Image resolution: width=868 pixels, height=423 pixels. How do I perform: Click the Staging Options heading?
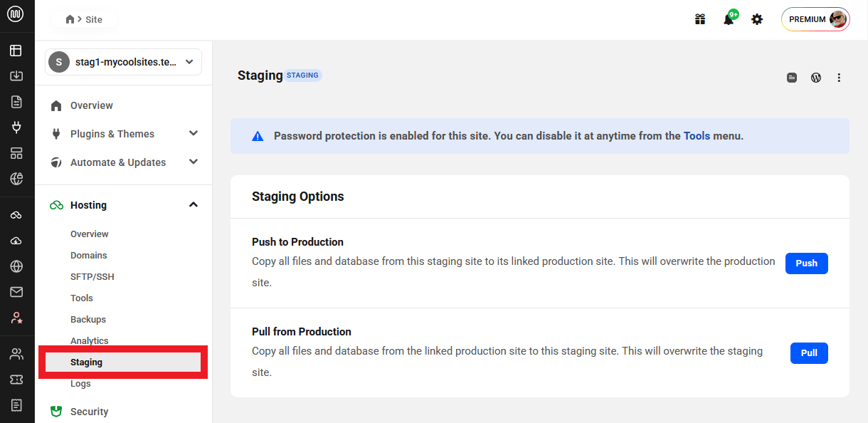(298, 197)
